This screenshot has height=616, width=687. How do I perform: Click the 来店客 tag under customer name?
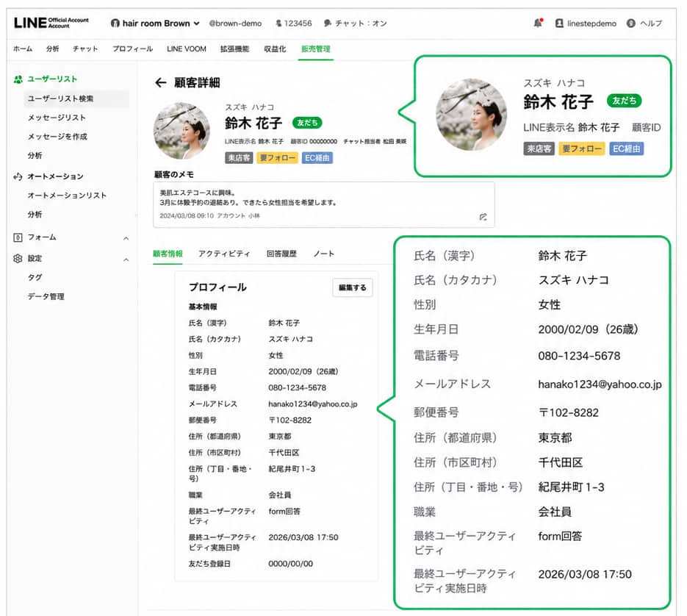pos(239,158)
